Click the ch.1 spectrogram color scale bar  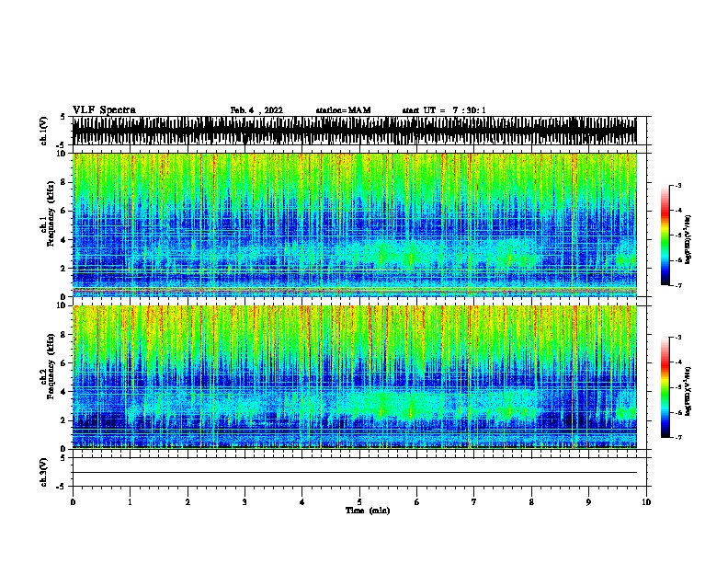point(665,236)
